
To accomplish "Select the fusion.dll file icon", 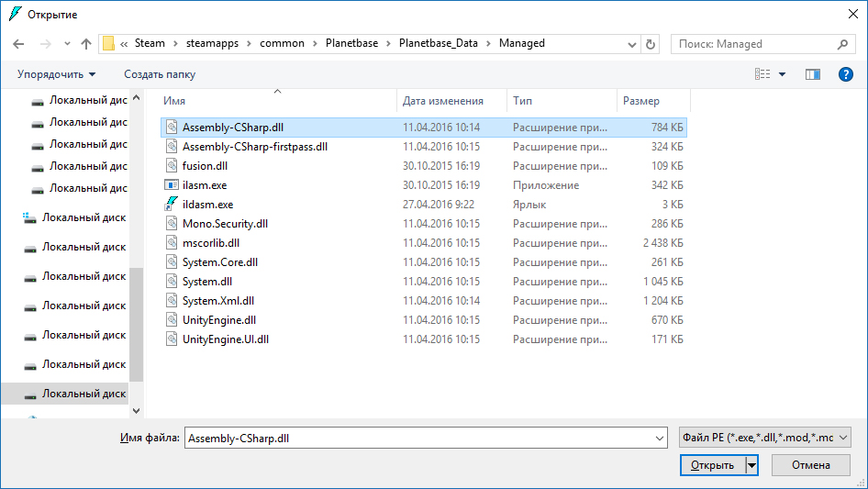I will 172,165.
